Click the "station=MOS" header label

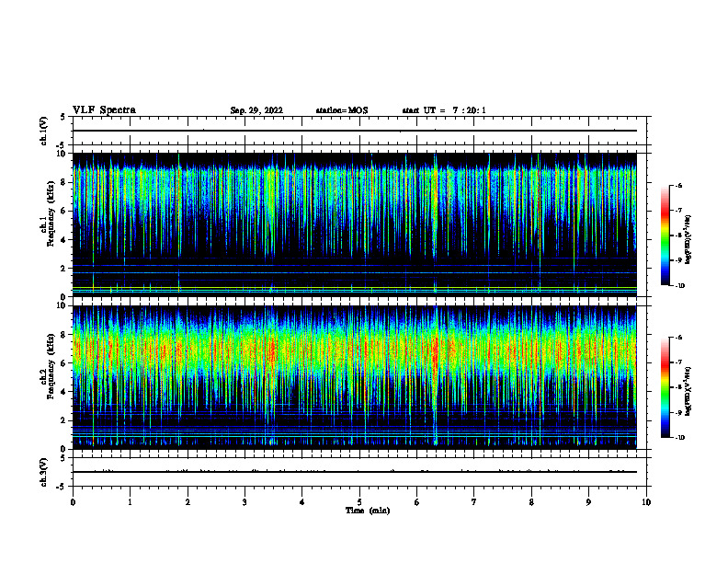click(x=342, y=110)
